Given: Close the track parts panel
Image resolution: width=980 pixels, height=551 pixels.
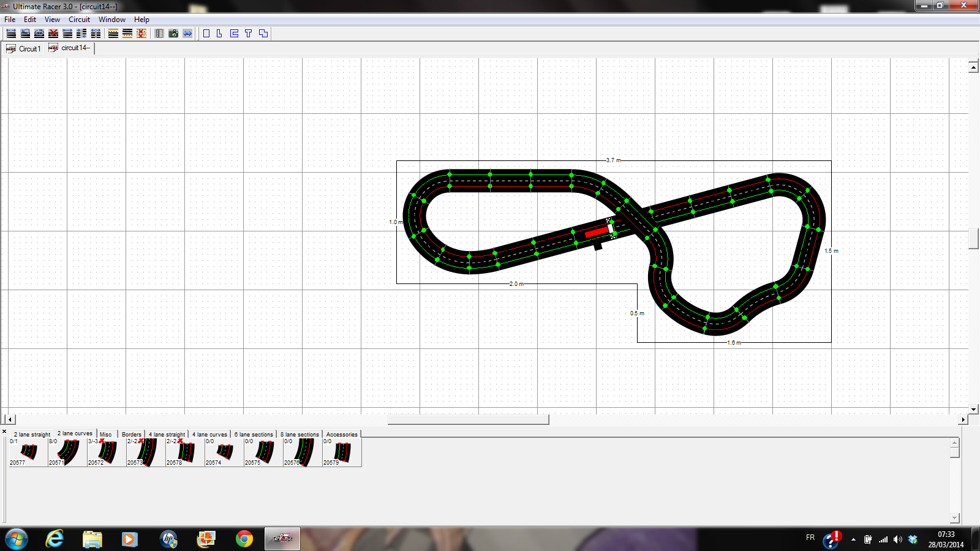Looking at the screenshot, I should (x=4, y=432).
